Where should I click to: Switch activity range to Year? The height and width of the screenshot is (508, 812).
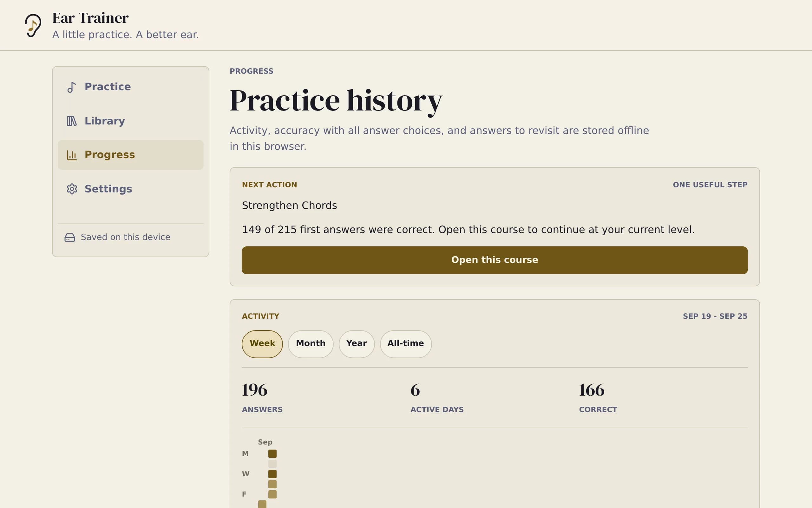point(356,344)
